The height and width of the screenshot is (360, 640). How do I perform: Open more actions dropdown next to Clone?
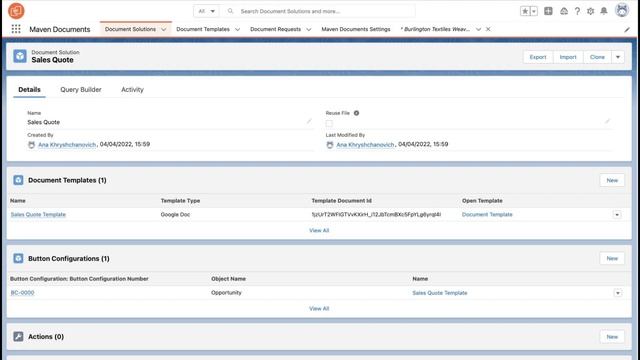click(x=618, y=57)
